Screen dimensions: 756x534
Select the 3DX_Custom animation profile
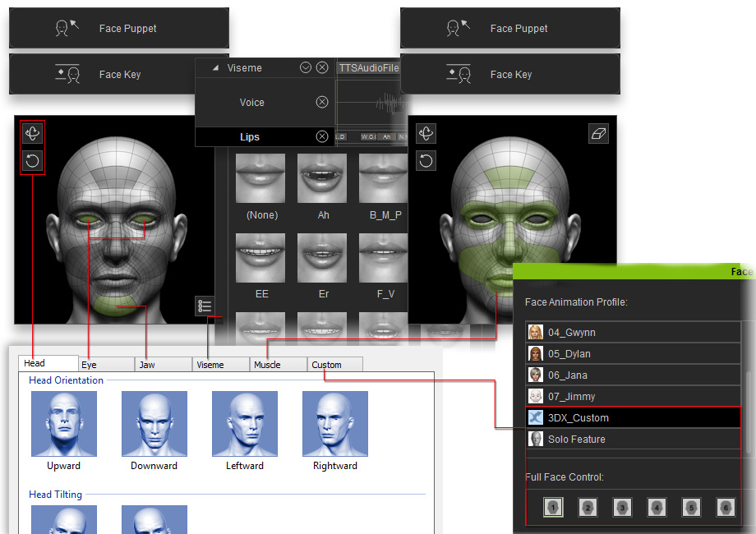click(633, 417)
